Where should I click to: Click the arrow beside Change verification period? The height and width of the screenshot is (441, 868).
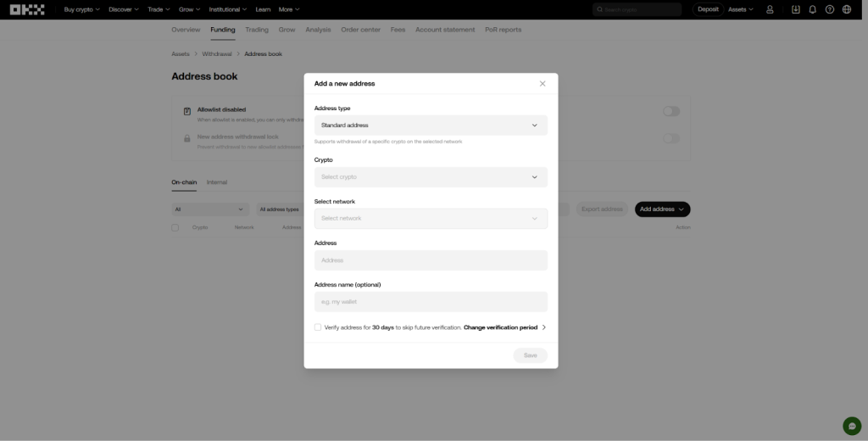544,327
